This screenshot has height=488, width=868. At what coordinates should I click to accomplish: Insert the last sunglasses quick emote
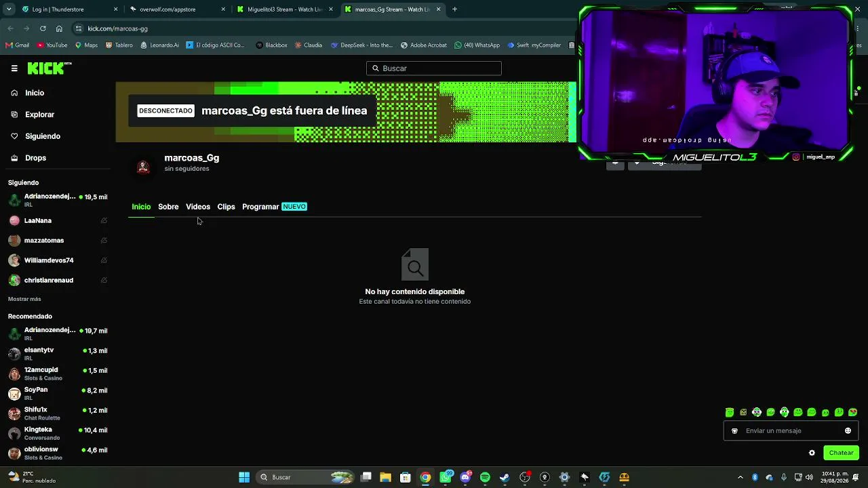(853, 412)
